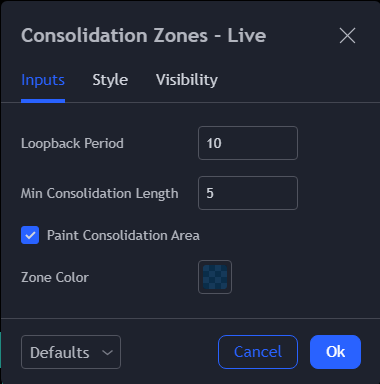Click the chevron arrow beside Defaults
380x384 pixels.
[107, 352]
